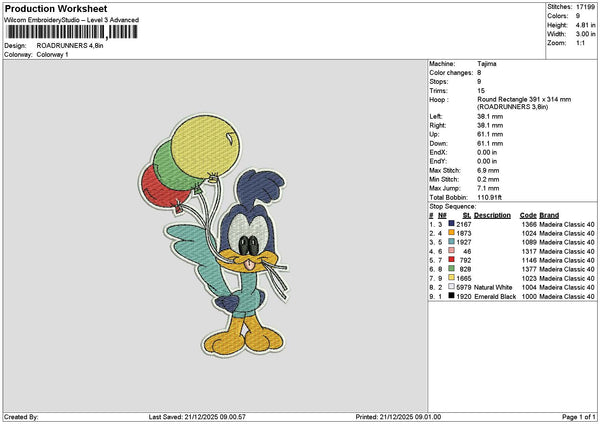Click the white swatch in stop 8
This screenshot has width=600, height=424.
pos(452,287)
